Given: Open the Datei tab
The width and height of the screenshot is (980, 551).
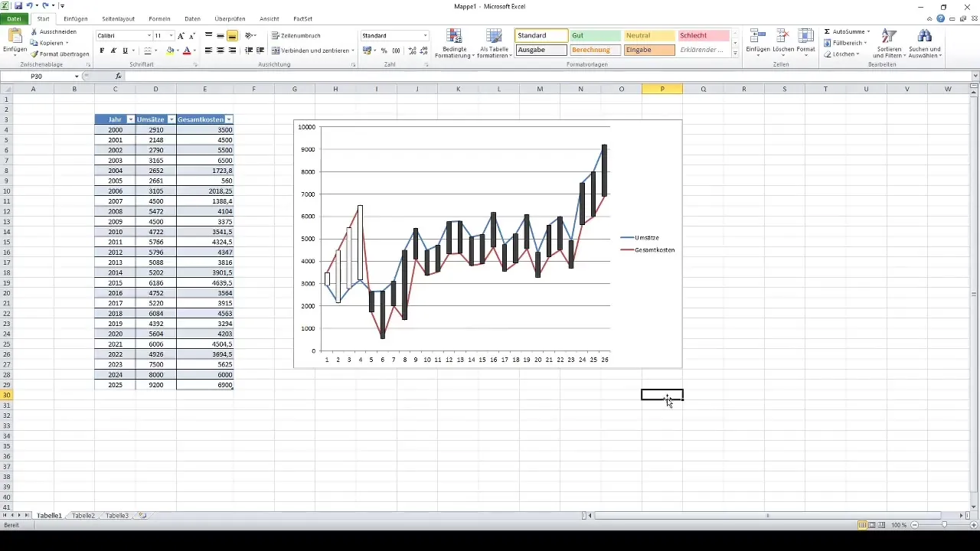Looking at the screenshot, I should tap(14, 18).
